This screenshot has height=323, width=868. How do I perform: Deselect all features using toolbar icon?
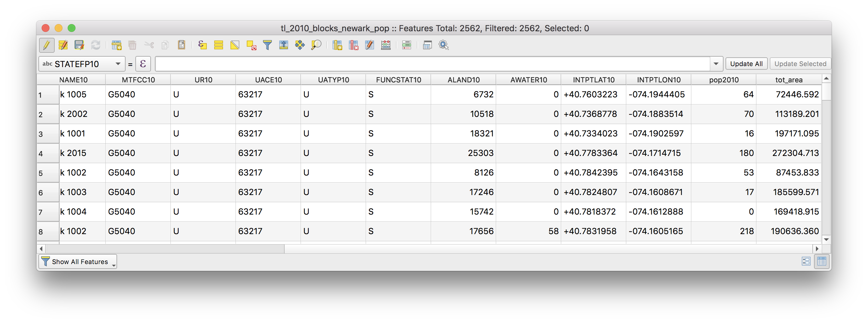(251, 45)
